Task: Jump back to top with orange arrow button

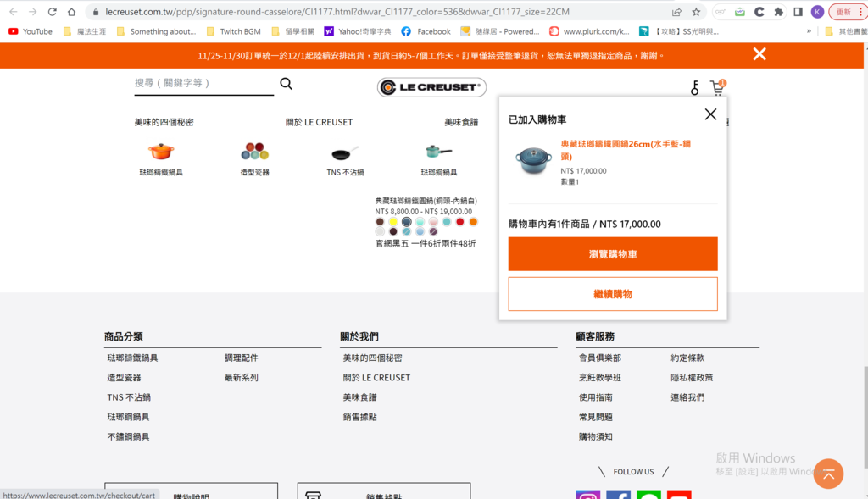Action: click(828, 474)
